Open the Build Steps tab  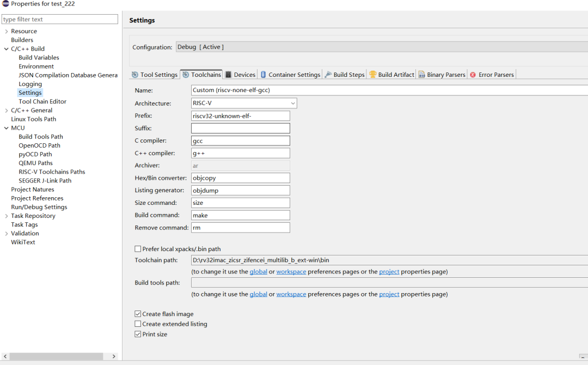(x=345, y=75)
